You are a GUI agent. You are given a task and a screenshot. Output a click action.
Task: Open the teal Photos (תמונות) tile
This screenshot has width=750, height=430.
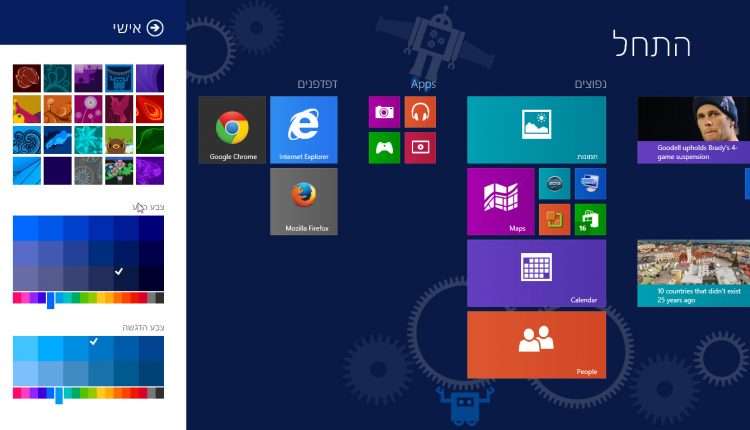click(537, 130)
